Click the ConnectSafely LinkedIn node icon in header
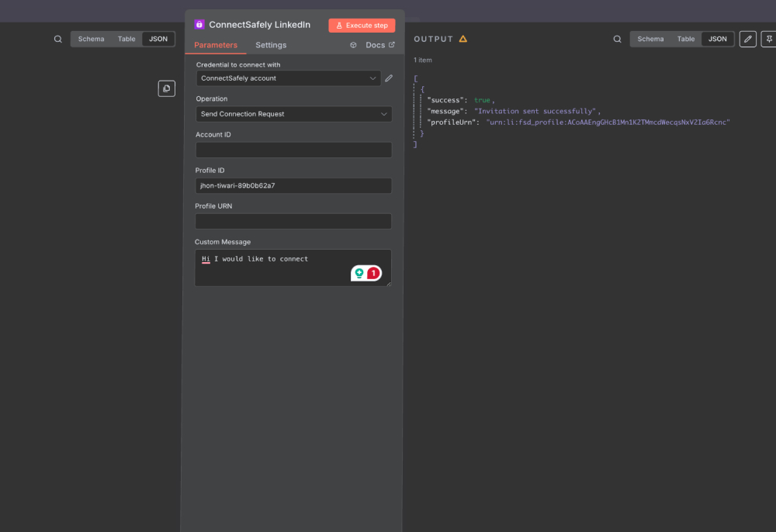Screen dimensions: 776x532 (x=199, y=24)
